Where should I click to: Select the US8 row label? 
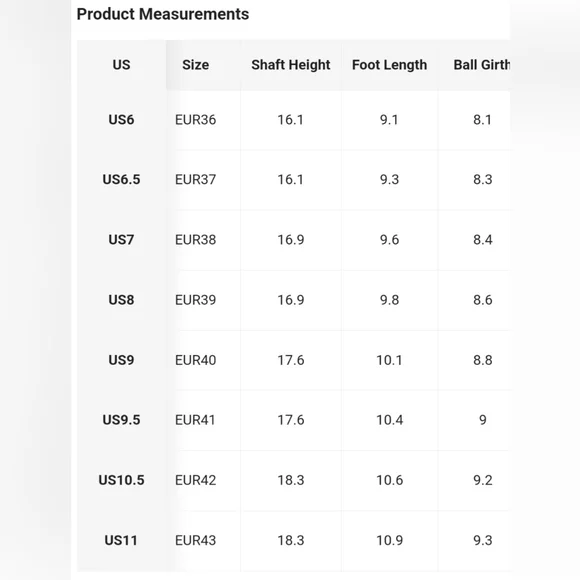click(121, 300)
